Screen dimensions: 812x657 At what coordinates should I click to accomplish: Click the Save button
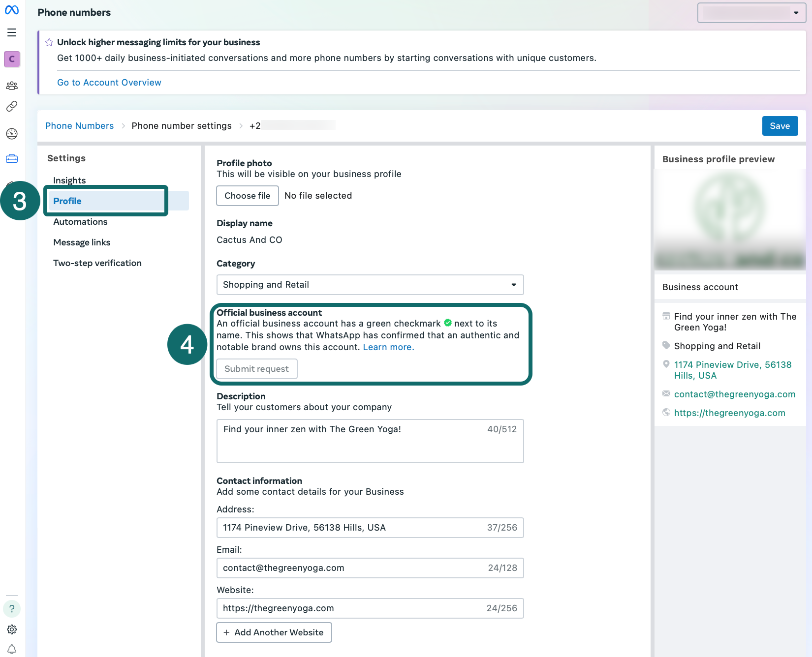[x=780, y=126]
